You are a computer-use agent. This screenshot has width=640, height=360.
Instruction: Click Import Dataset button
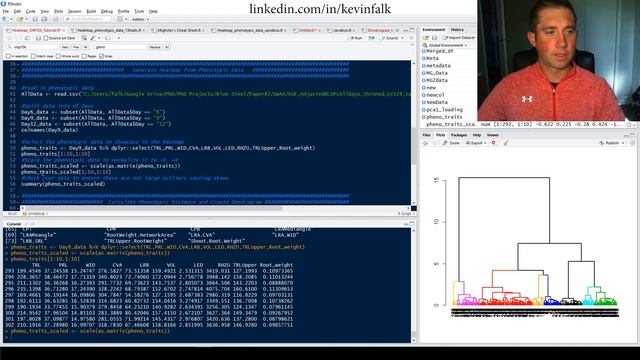459,38
